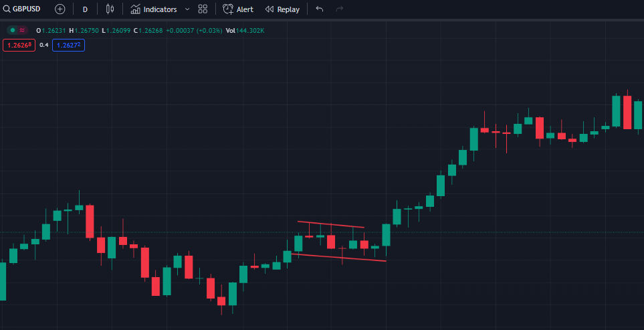This screenshot has height=330, width=644.
Task: Click the Vol 144.302K readout
Action: click(244, 30)
